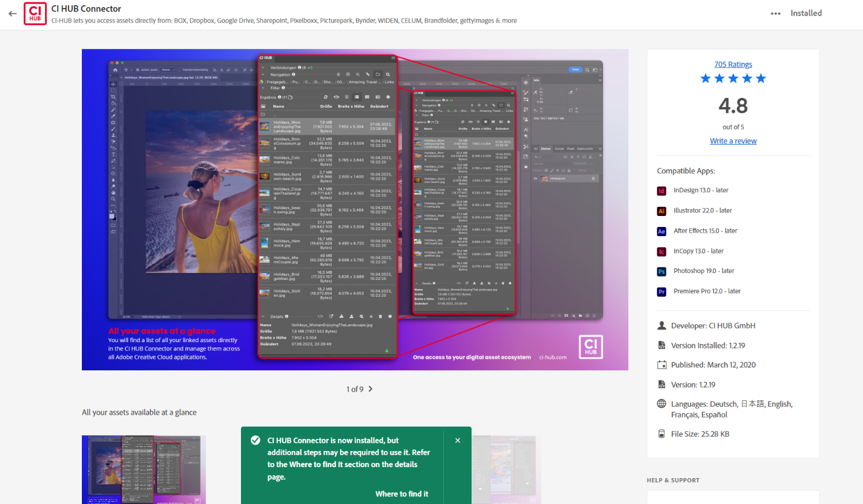Click Published: March 12, 2020 text
863x504 pixels.
tap(713, 365)
